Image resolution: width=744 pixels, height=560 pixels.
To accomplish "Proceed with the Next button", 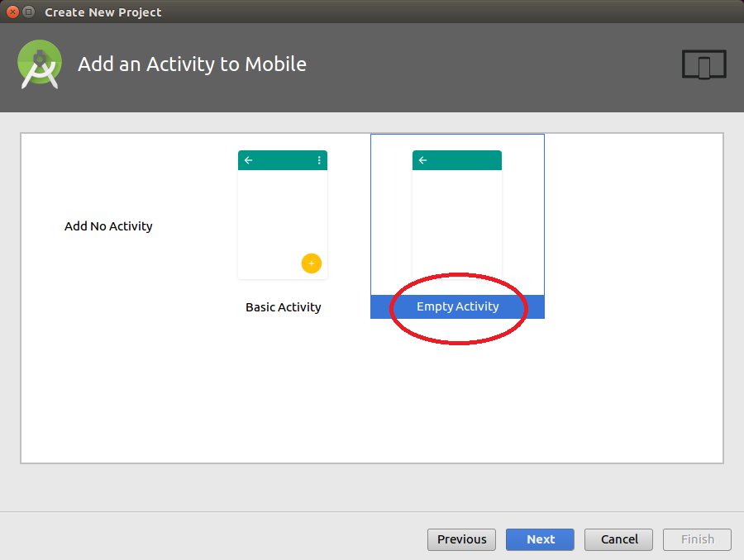I will tap(540, 539).
